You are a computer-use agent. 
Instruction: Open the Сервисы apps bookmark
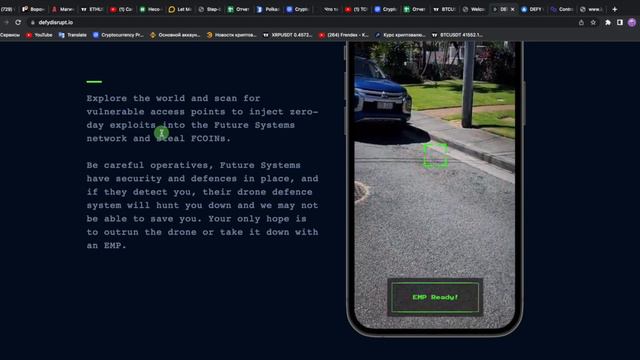[x=10, y=35]
